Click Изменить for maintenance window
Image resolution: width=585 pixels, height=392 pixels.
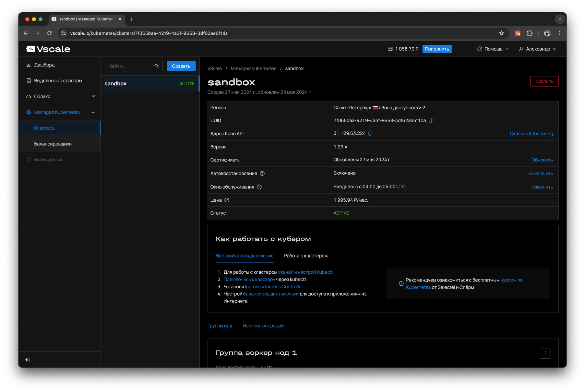tap(542, 187)
